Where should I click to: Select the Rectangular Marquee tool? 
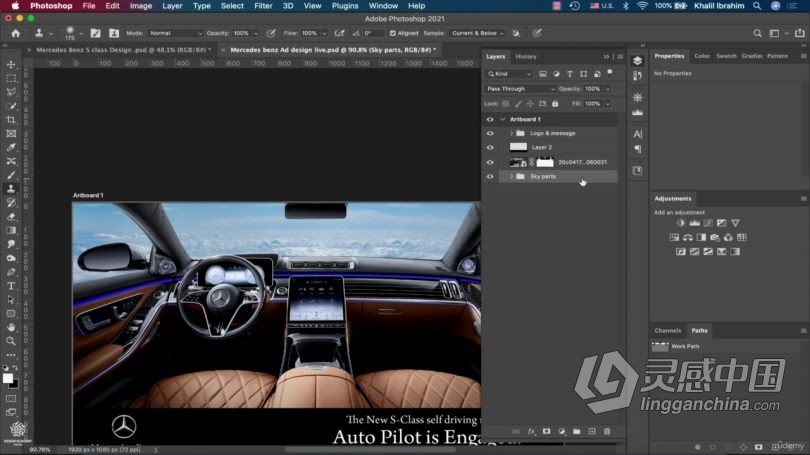11,79
